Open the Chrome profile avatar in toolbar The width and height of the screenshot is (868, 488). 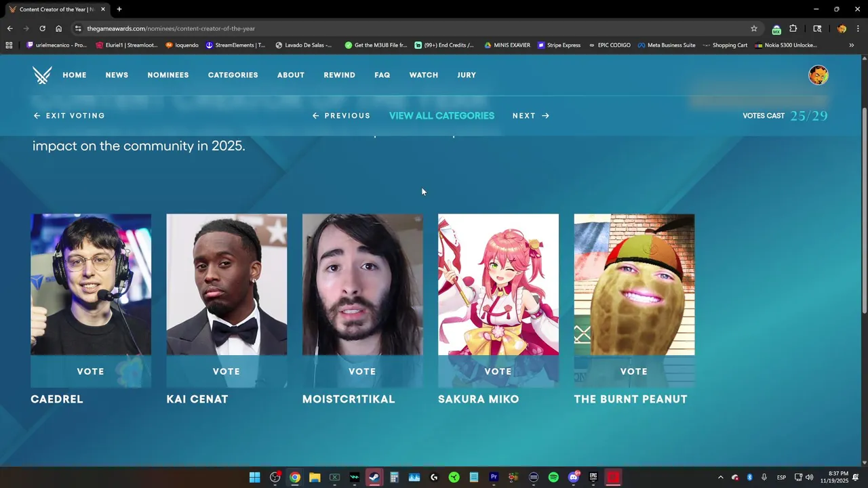pyautogui.click(x=842, y=28)
